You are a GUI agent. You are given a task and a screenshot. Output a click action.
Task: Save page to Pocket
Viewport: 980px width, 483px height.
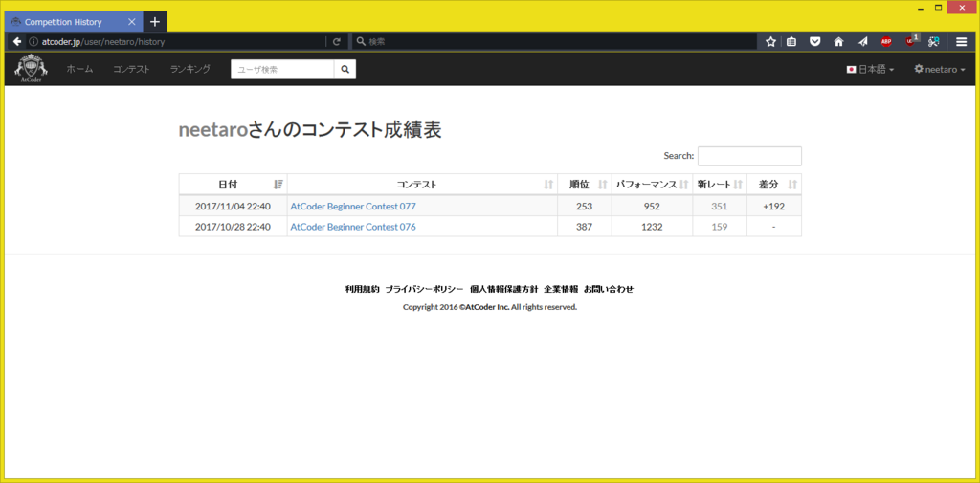tap(815, 42)
